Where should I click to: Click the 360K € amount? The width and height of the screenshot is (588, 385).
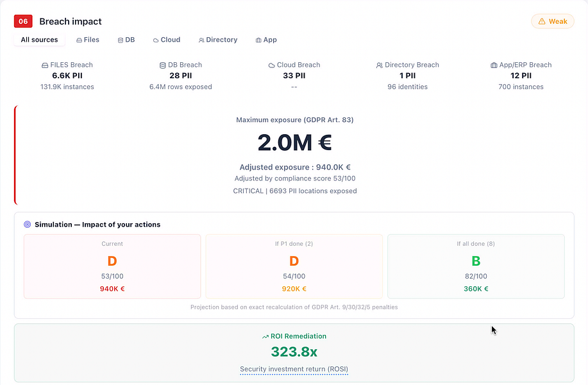476,289
